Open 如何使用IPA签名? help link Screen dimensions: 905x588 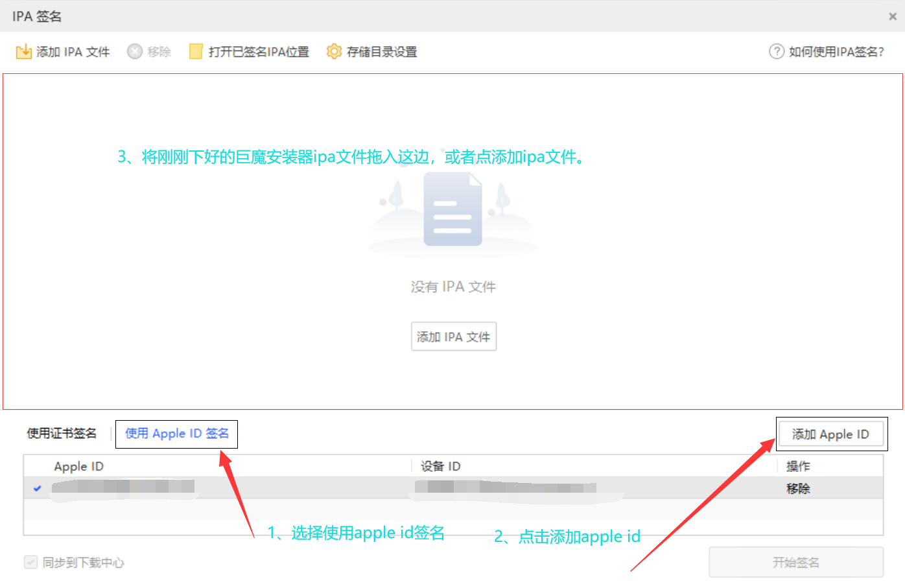click(836, 52)
